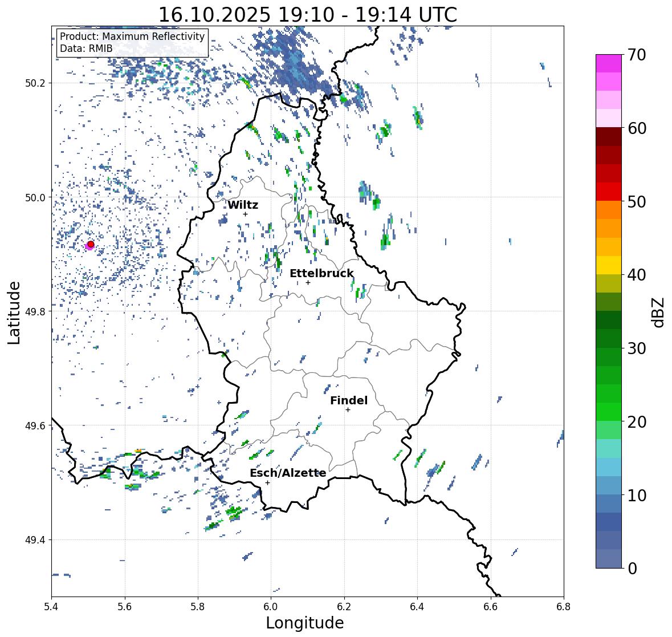Click the plus marker below Findel

coord(348,410)
